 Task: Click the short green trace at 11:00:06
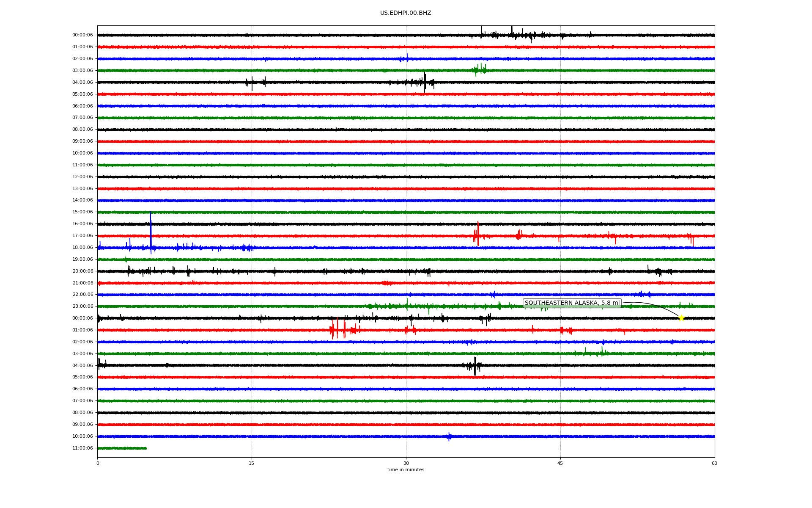pos(122,448)
